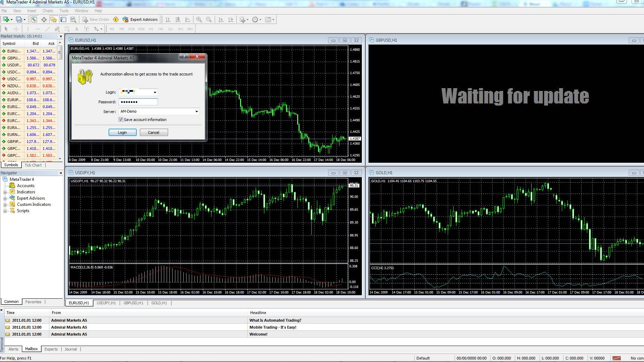Image resolution: width=644 pixels, height=362 pixels.
Task: Select the Line Chart toolbar icon
Action: [188, 19]
